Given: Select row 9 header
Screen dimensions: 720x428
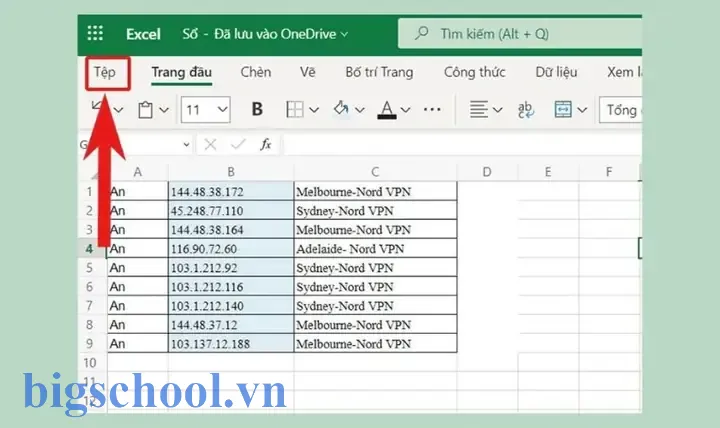Looking at the screenshot, I should [90, 344].
